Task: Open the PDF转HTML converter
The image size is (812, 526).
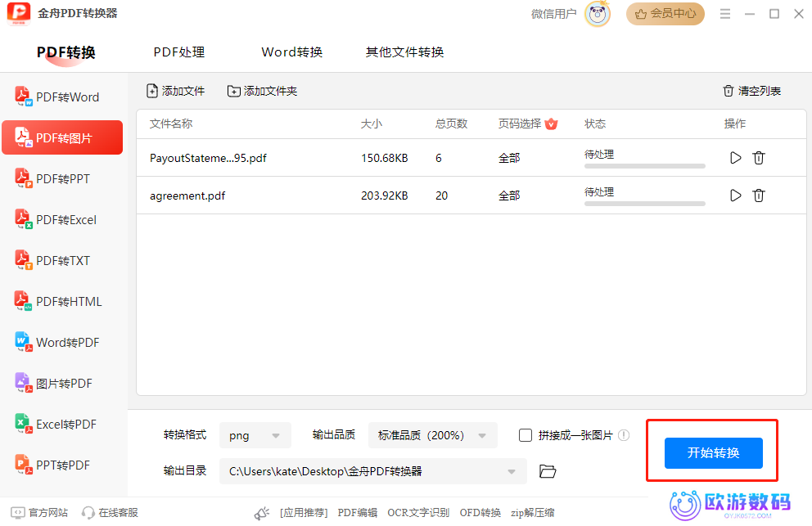Action: (62, 301)
